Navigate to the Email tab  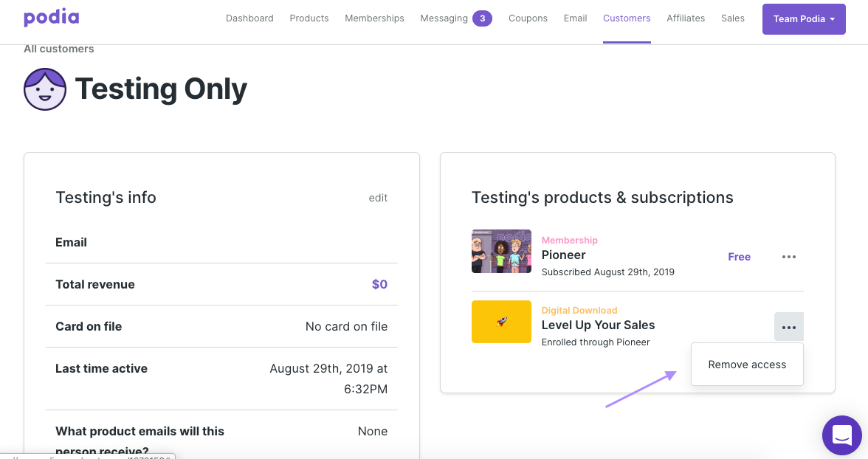click(x=575, y=18)
